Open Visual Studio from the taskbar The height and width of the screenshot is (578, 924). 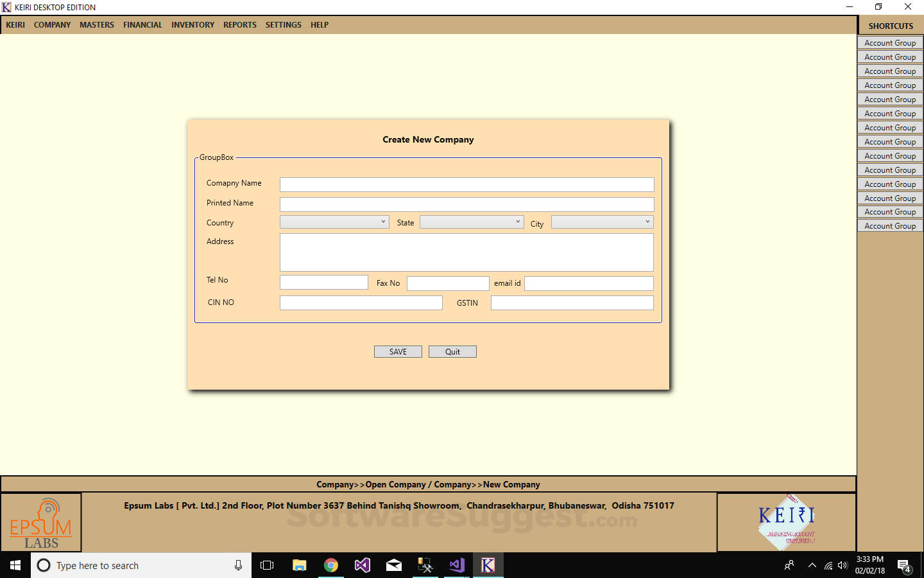click(362, 565)
